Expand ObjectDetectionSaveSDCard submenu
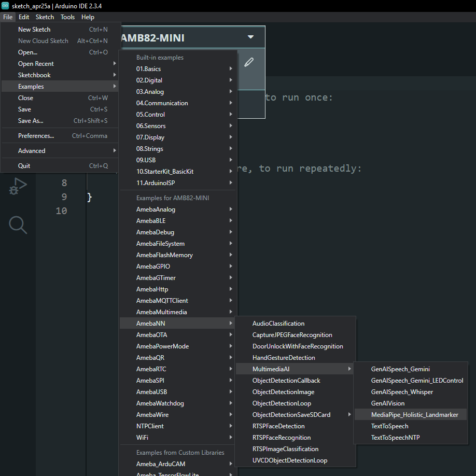The width and height of the screenshot is (476, 476). (x=295, y=415)
